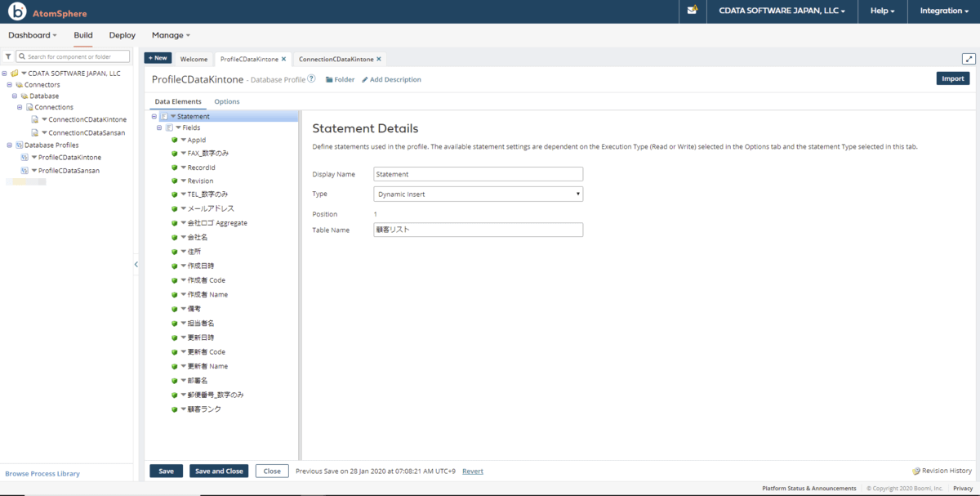Screen dimensions: 980x496
Task: Click the help question mark beside Database Profile
Action: (311, 79)
